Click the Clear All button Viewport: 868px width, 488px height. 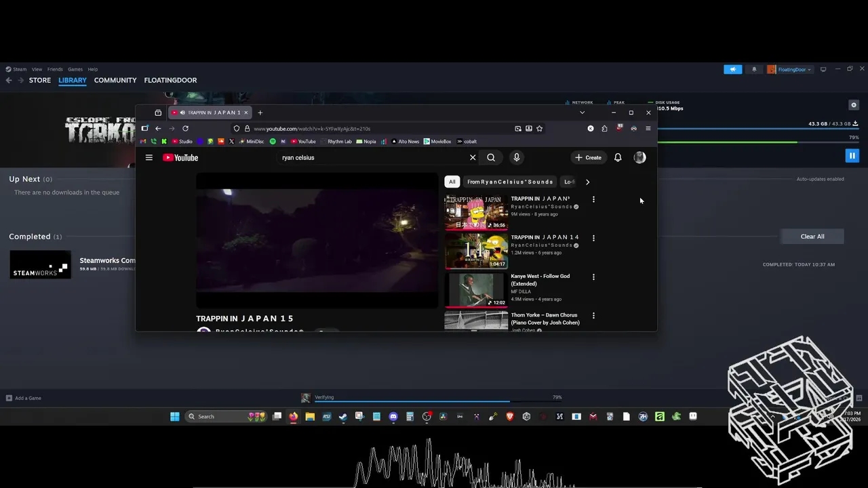point(812,237)
